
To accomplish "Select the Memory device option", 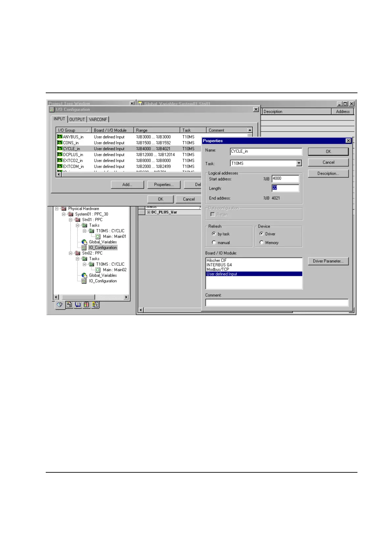I will 262,243.
